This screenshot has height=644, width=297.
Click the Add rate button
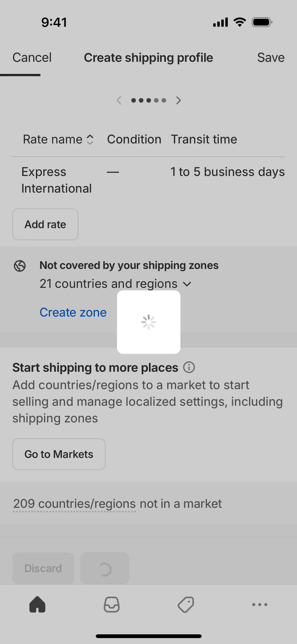pos(45,224)
